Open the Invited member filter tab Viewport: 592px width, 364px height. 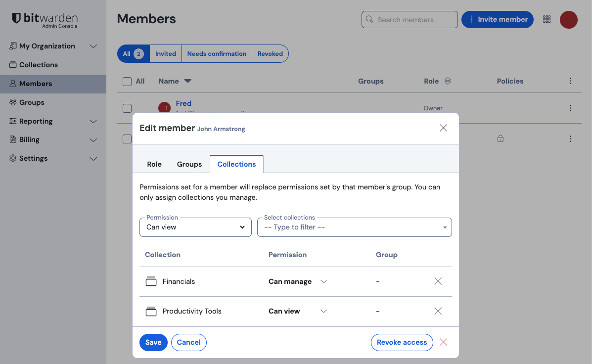coord(165,53)
